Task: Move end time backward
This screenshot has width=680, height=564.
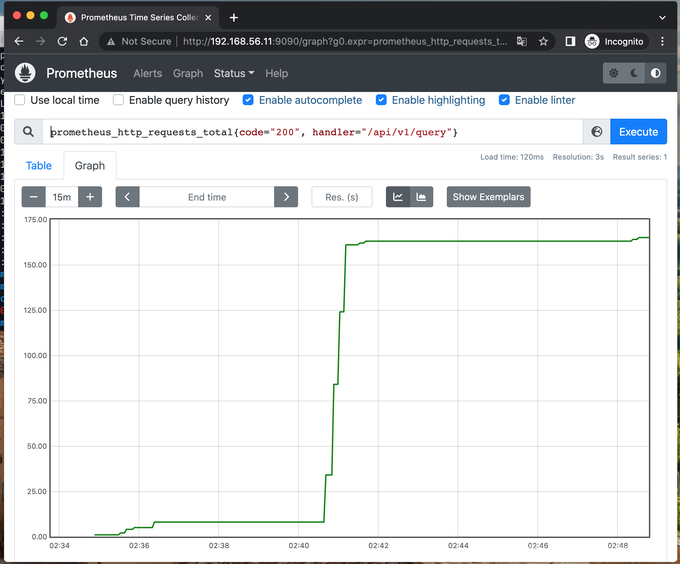Action: (127, 197)
